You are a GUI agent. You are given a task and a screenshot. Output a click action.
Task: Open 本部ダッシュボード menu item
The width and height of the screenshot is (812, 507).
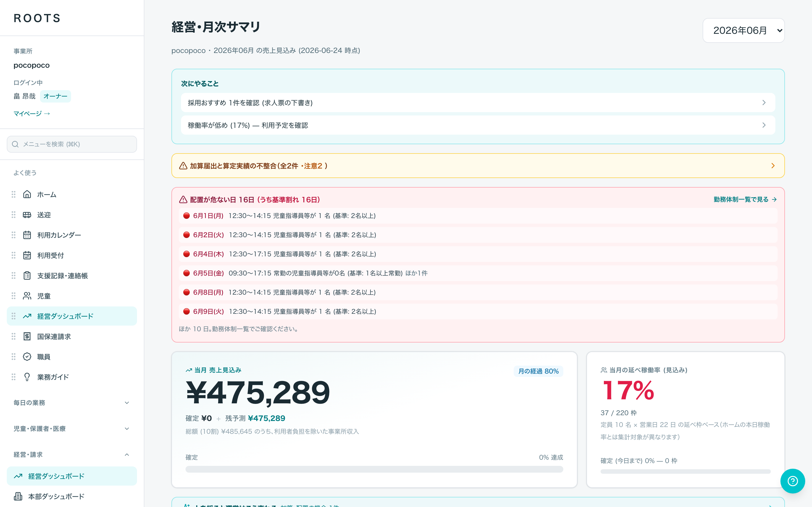point(71,496)
